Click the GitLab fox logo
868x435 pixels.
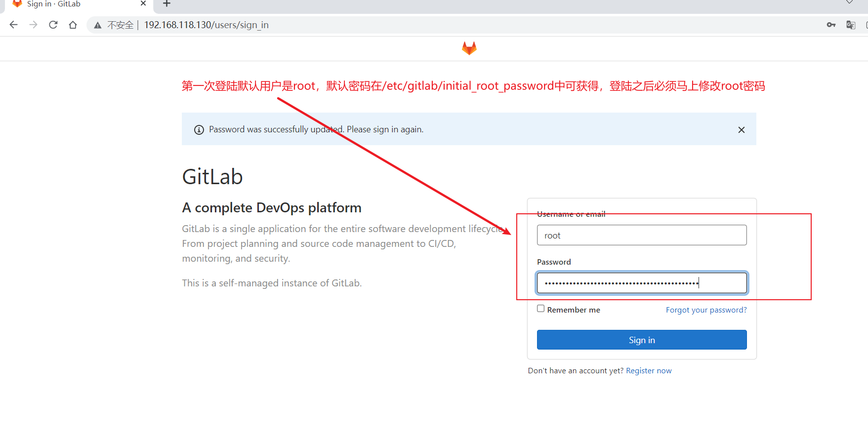[x=469, y=48]
